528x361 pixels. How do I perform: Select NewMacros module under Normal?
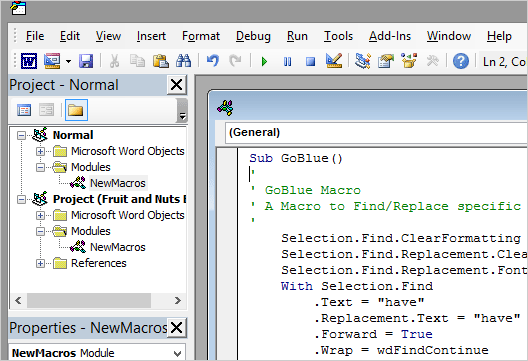click(x=118, y=183)
